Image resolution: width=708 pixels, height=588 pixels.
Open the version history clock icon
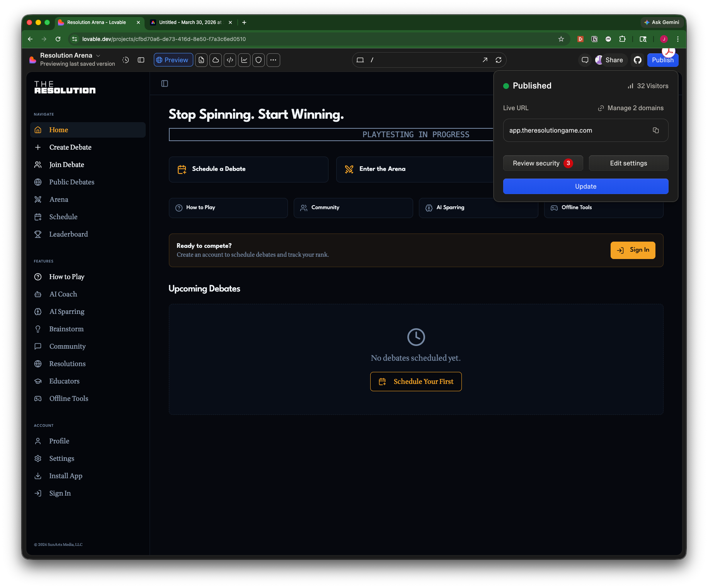tap(126, 60)
